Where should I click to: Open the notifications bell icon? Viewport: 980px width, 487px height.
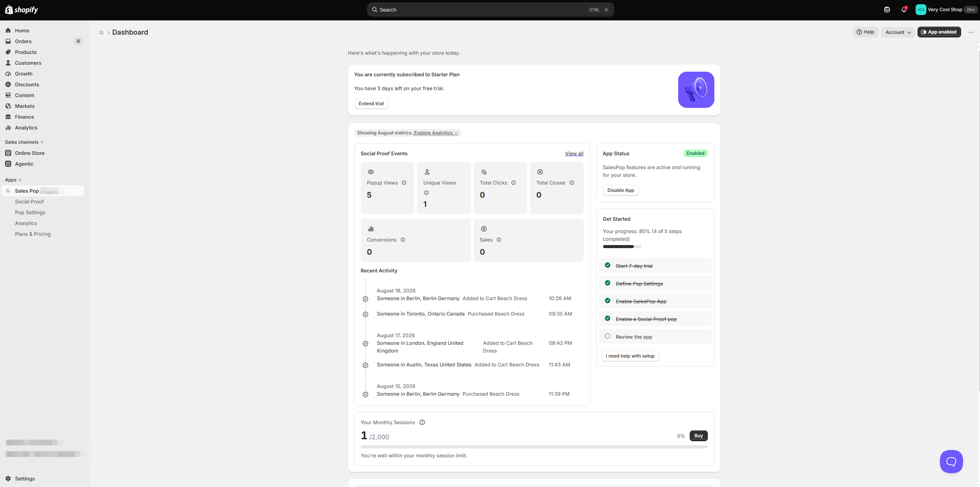click(904, 10)
